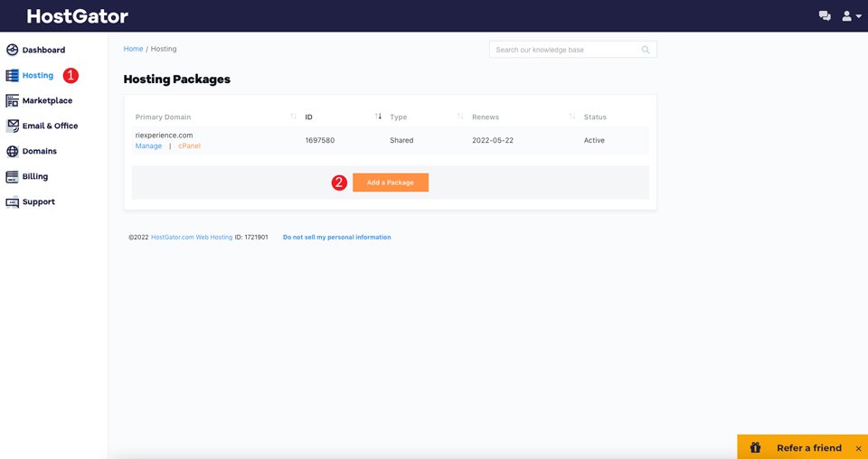The width and height of the screenshot is (868, 459).
Task: Click the Manage link for riexperience.com
Action: pos(148,146)
